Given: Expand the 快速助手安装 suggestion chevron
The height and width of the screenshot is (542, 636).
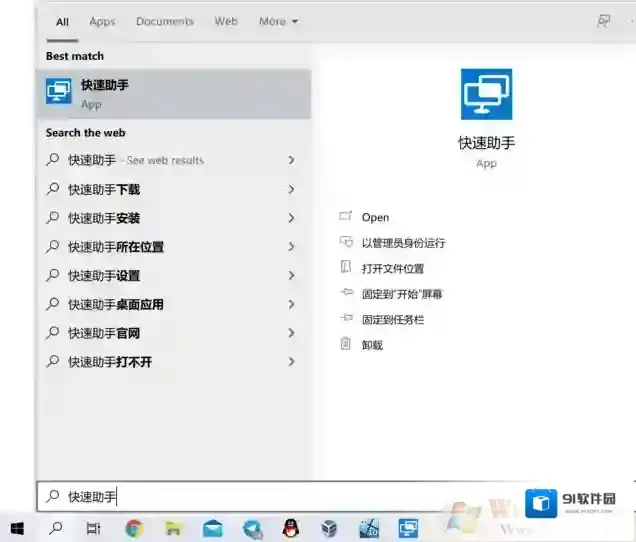Looking at the screenshot, I should [291, 218].
